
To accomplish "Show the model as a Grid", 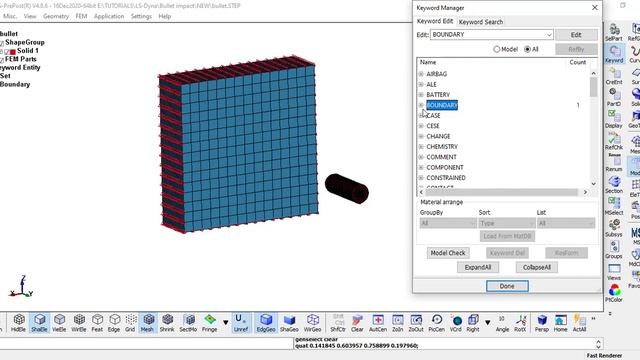I will pyautogui.click(x=130, y=322).
